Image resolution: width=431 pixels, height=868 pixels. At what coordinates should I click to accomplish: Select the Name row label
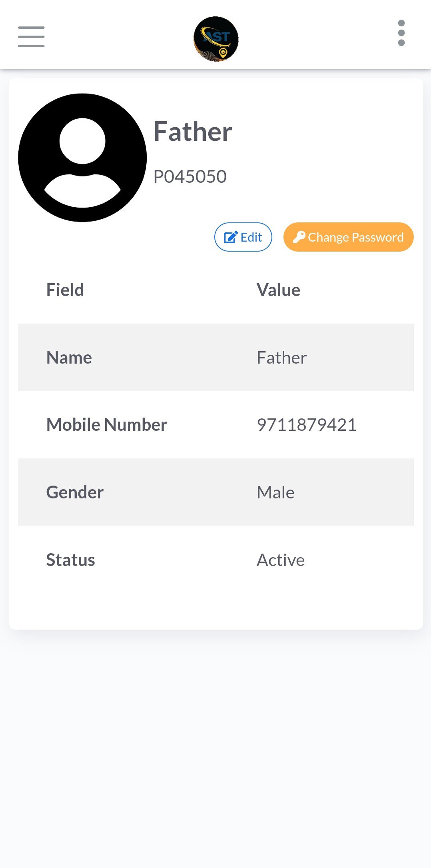coord(69,358)
